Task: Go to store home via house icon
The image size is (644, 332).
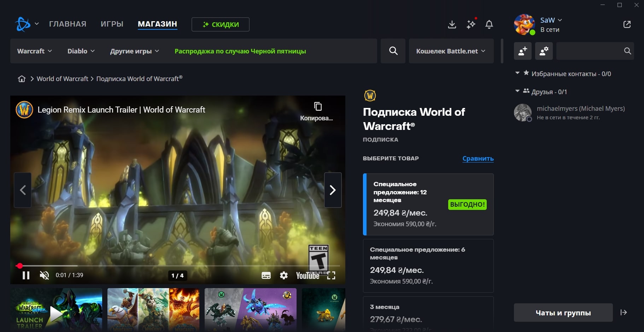Action: click(x=22, y=79)
